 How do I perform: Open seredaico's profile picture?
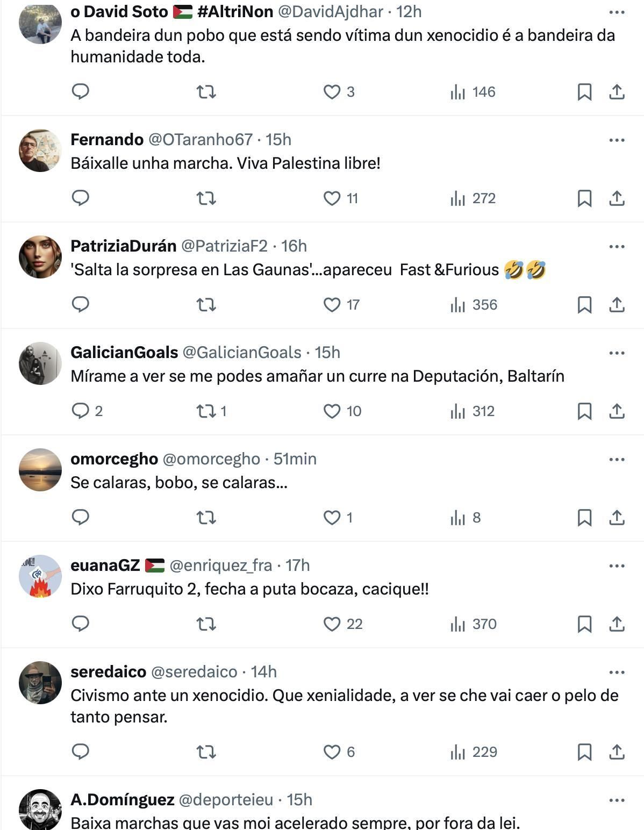click(x=40, y=683)
